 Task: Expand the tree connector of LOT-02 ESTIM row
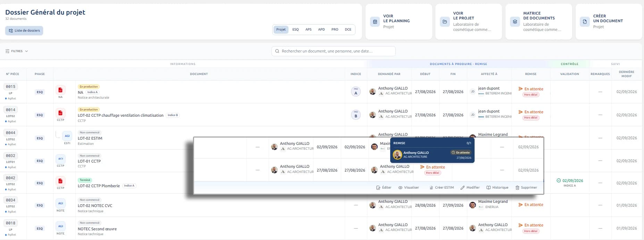(58, 135)
